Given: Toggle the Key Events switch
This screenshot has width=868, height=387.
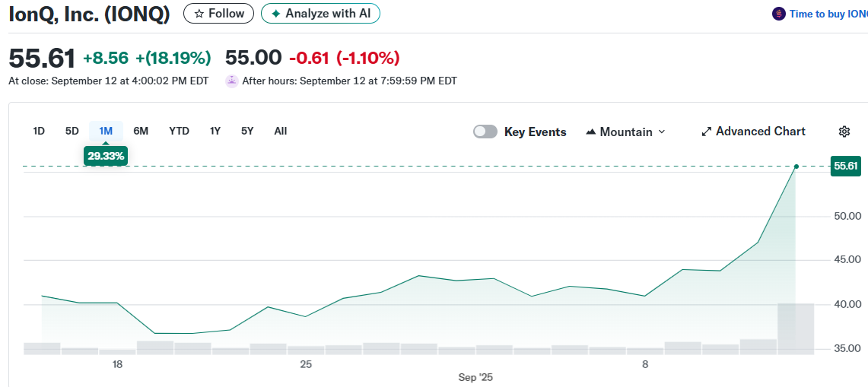Looking at the screenshot, I should click(485, 132).
